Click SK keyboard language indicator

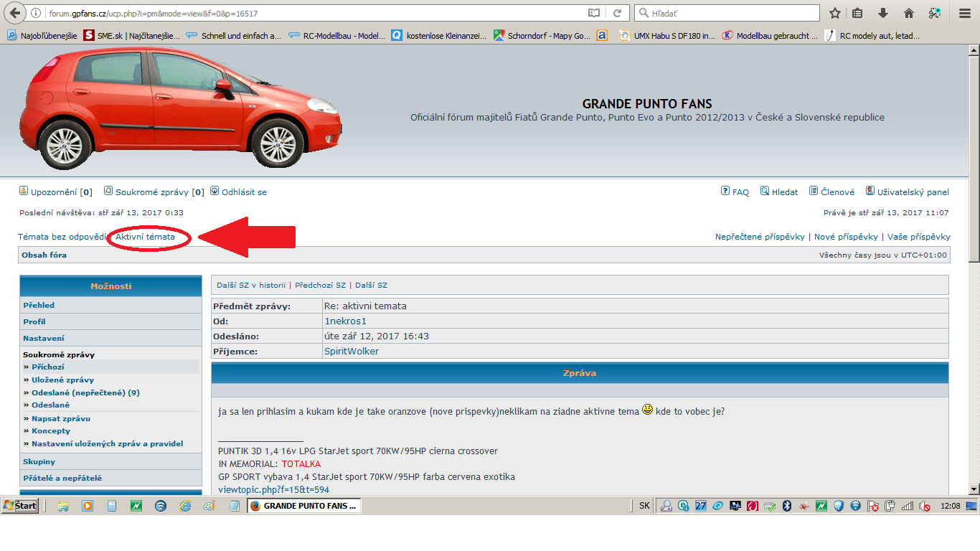(x=644, y=506)
